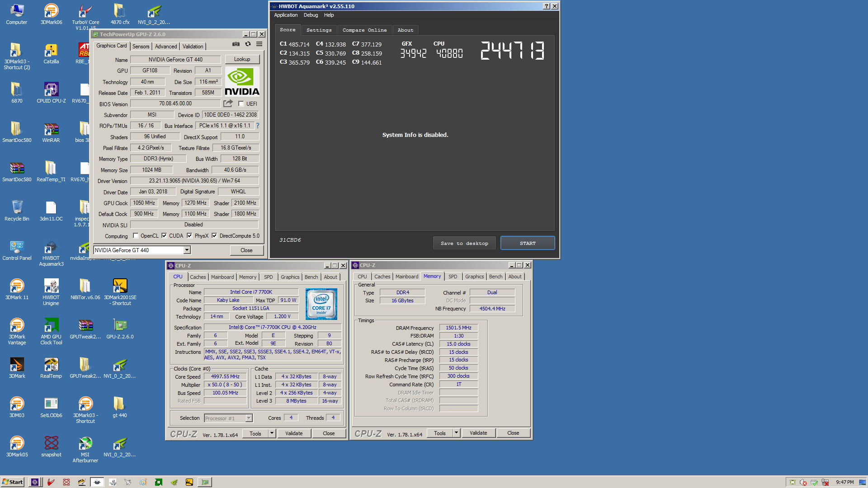Viewport: 868px width, 488px height.
Task: Open the snapshot desktop icon
Action: point(51,446)
